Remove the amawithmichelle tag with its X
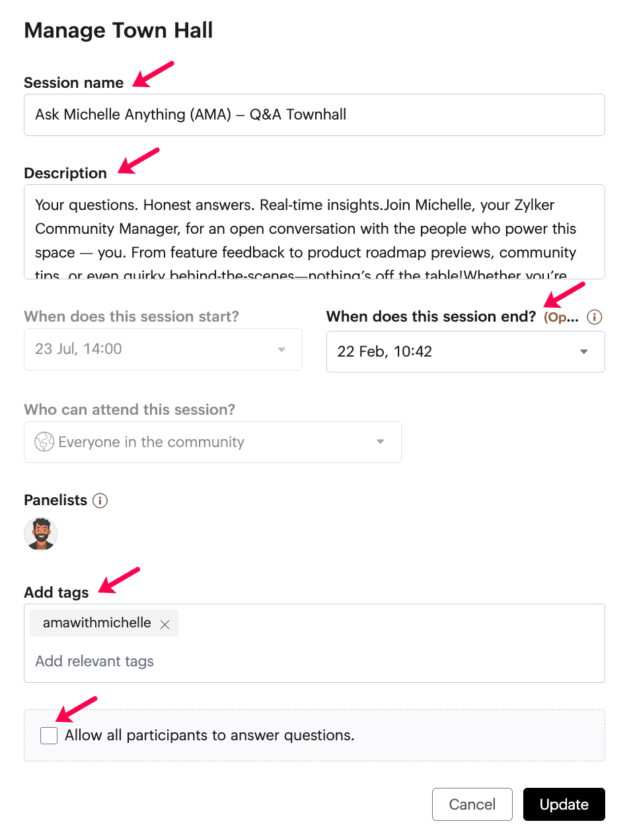629x840 pixels. (165, 624)
